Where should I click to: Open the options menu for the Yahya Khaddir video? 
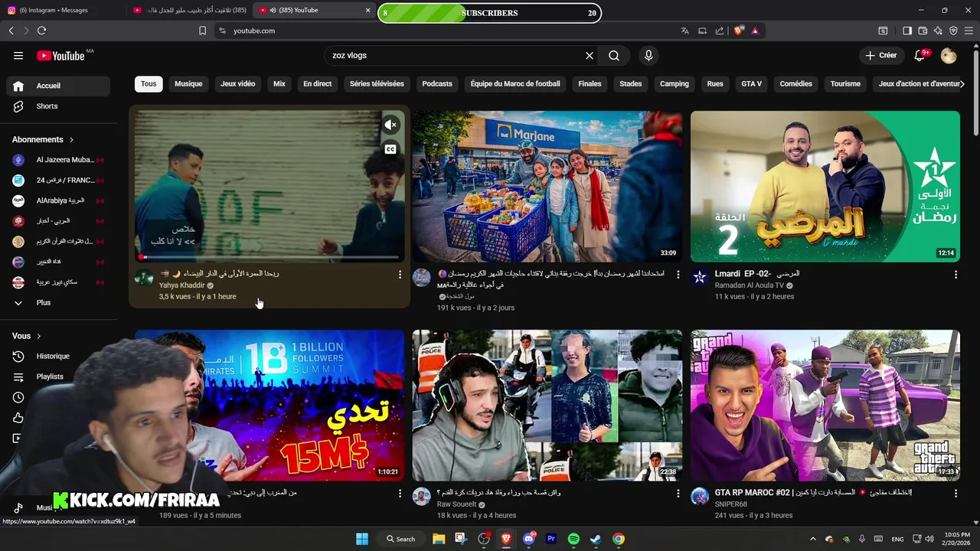(x=400, y=274)
